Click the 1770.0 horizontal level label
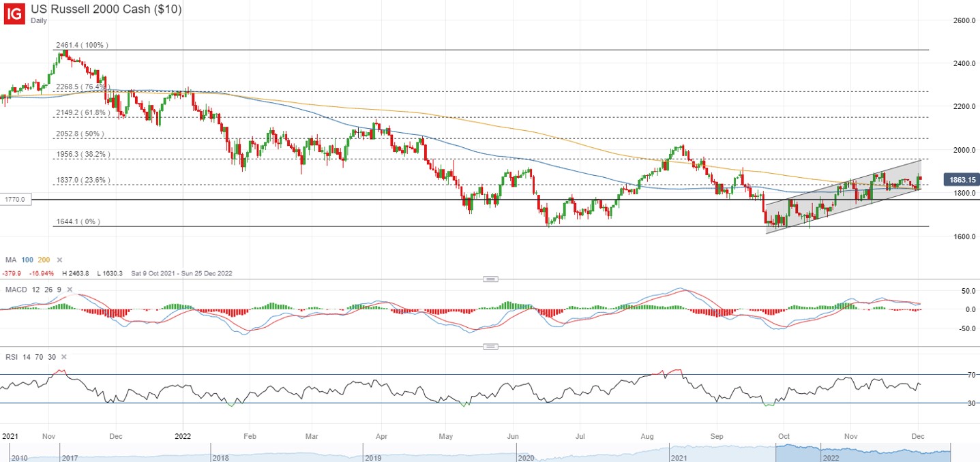This screenshot has height=462, width=980. point(15,200)
